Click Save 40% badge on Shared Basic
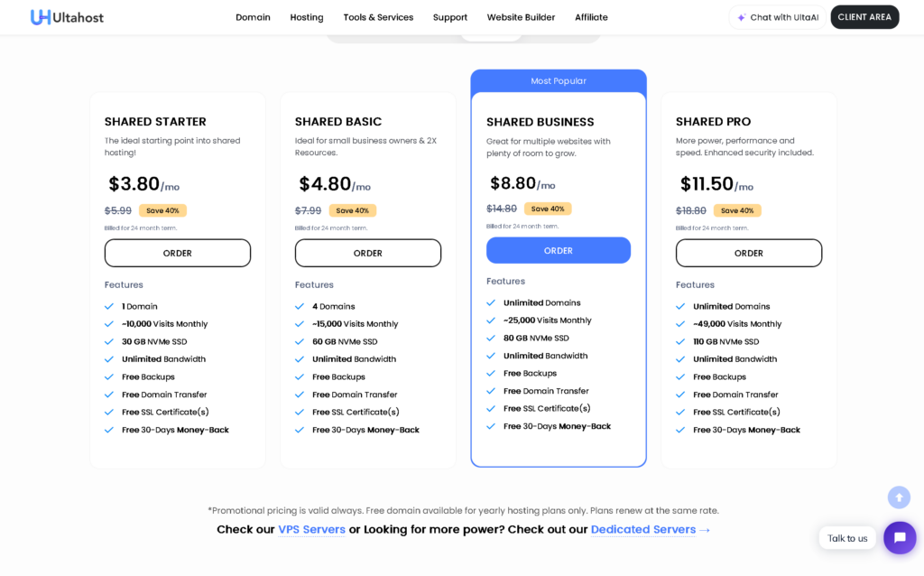Image resolution: width=924 pixels, height=576 pixels. 353,210
